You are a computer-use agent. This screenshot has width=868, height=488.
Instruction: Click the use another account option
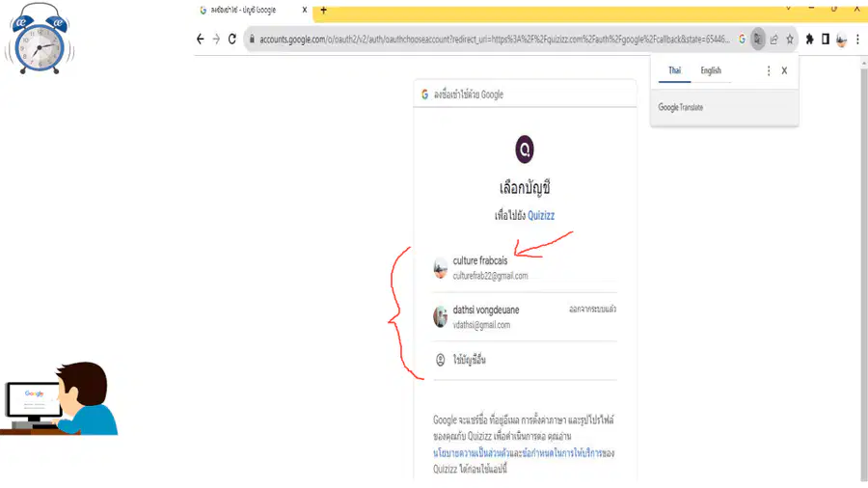[525, 360]
